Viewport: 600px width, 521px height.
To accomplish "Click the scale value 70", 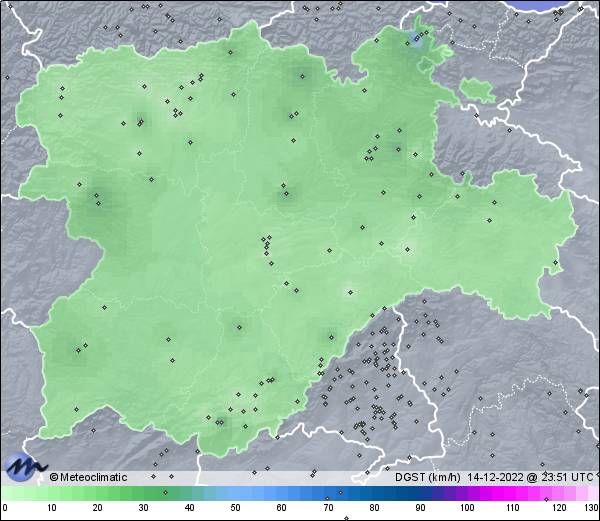I will (328, 508).
